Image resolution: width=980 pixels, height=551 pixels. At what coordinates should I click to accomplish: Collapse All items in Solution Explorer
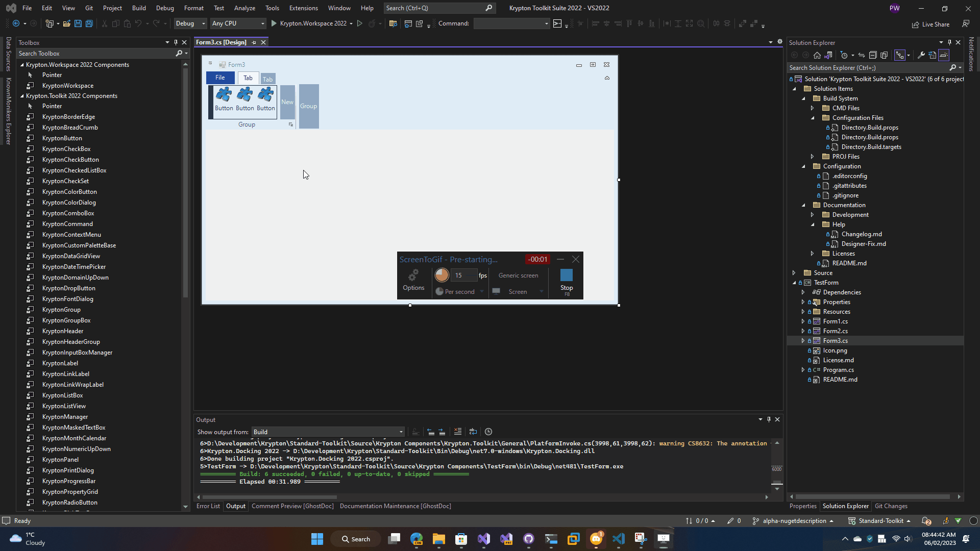(873, 55)
